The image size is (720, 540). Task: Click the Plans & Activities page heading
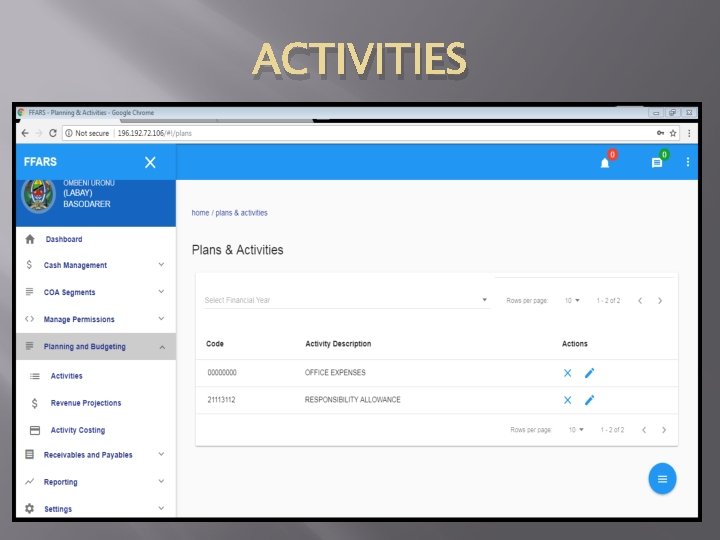click(237, 250)
